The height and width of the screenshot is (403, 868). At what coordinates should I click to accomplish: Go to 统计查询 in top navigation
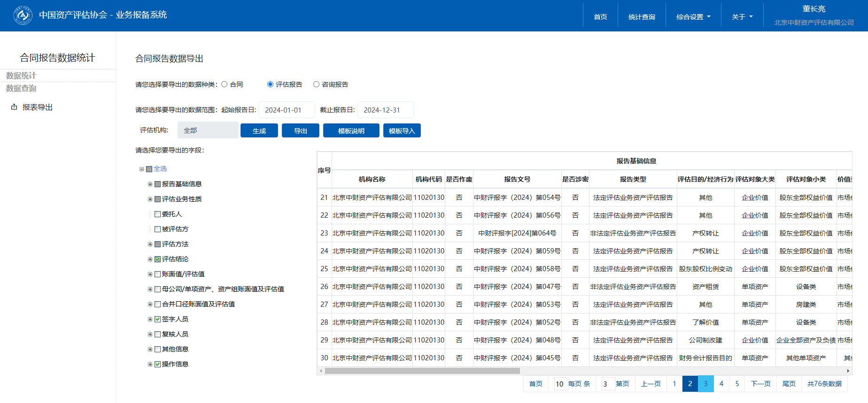pyautogui.click(x=642, y=17)
